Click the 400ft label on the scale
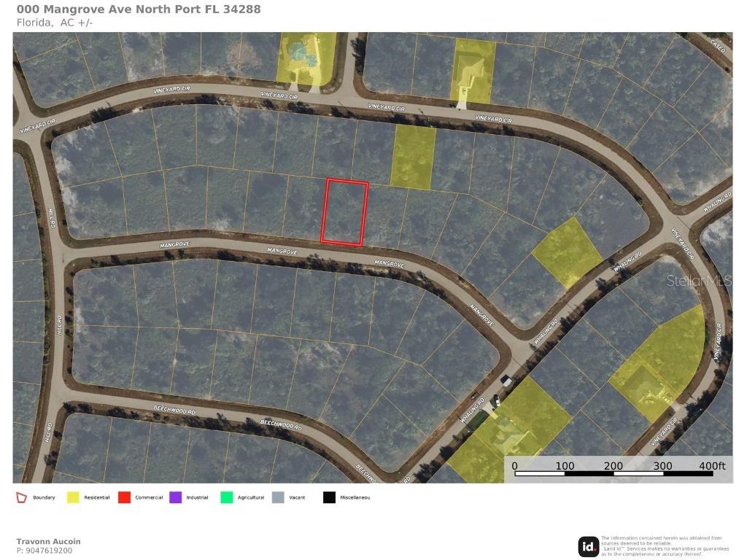Image resolution: width=747 pixels, height=560 pixels. [711, 466]
